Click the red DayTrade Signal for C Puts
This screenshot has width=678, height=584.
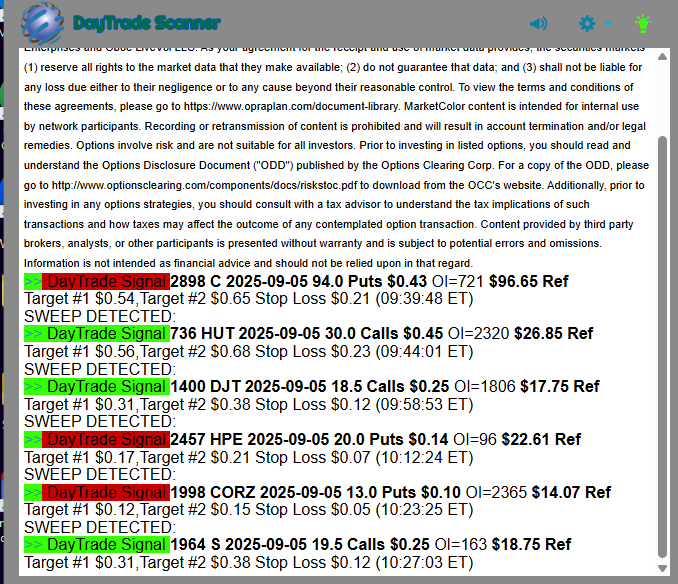(106, 281)
